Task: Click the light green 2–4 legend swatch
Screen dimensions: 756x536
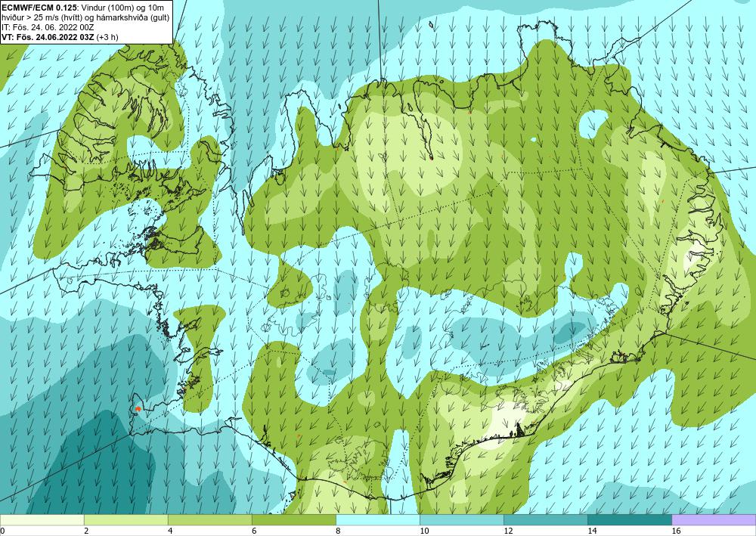Action: click(x=125, y=519)
